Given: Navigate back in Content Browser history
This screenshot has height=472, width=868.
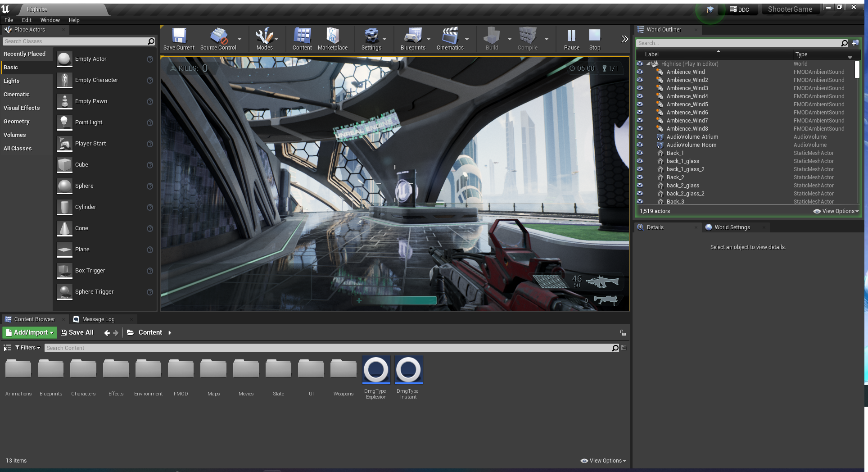Looking at the screenshot, I should pyautogui.click(x=107, y=333).
